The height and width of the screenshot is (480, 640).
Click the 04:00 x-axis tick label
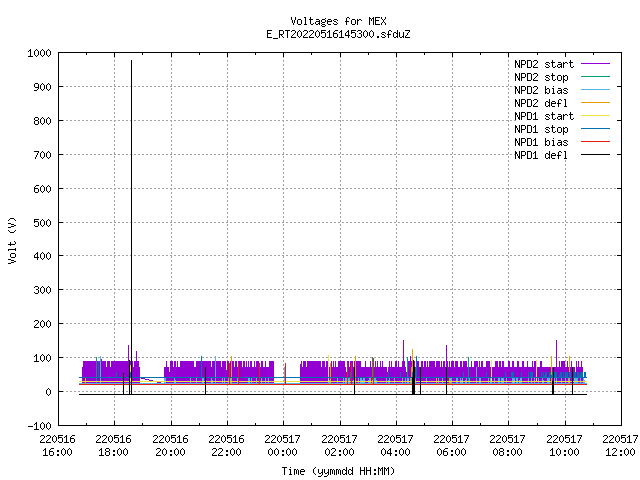pos(395,452)
